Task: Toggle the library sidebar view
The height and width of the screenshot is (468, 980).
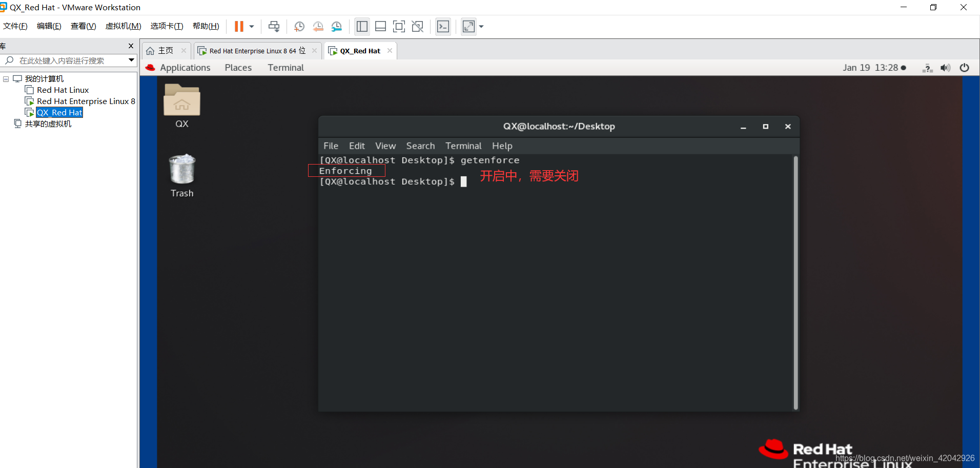Action: (362, 26)
